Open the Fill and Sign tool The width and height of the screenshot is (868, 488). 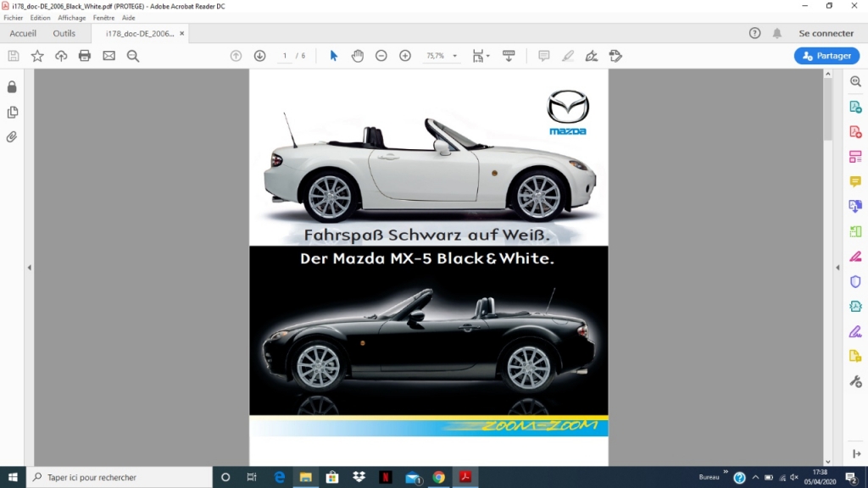(x=855, y=331)
